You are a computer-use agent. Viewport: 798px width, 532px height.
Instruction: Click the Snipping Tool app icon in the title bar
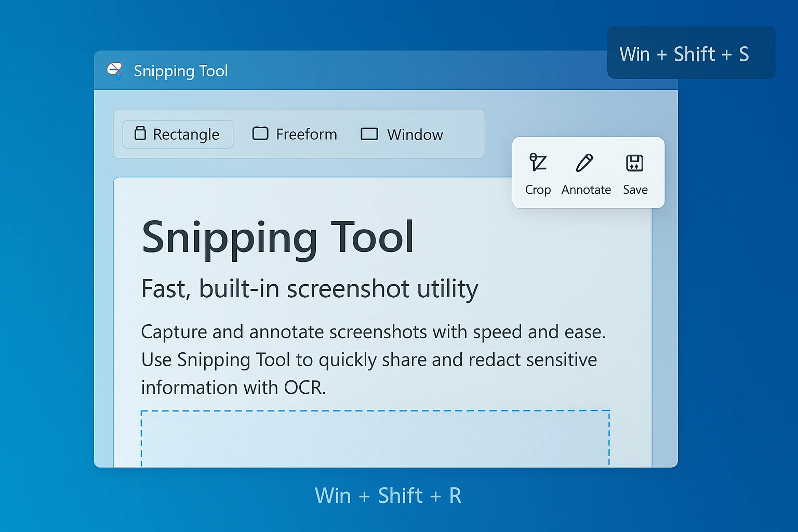point(115,71)
